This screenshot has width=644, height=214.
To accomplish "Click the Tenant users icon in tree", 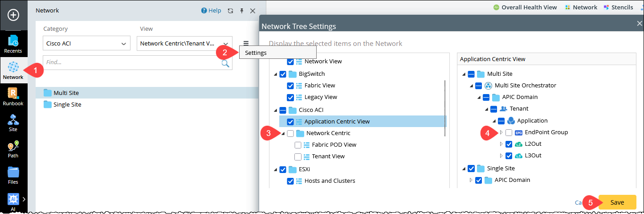I will pyautogui.click(x=503, y=108).
